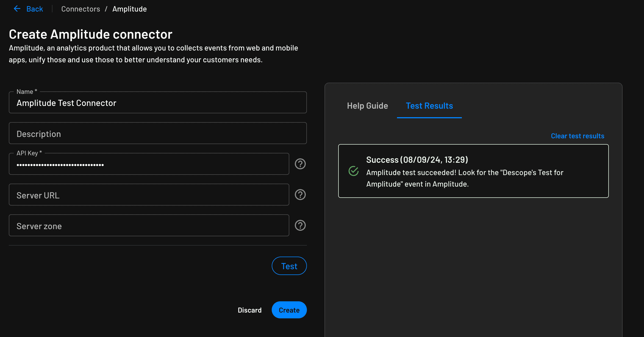
Task: Click the Name field showing Amplitude Test Connector
Action: [x=157, y=103]
